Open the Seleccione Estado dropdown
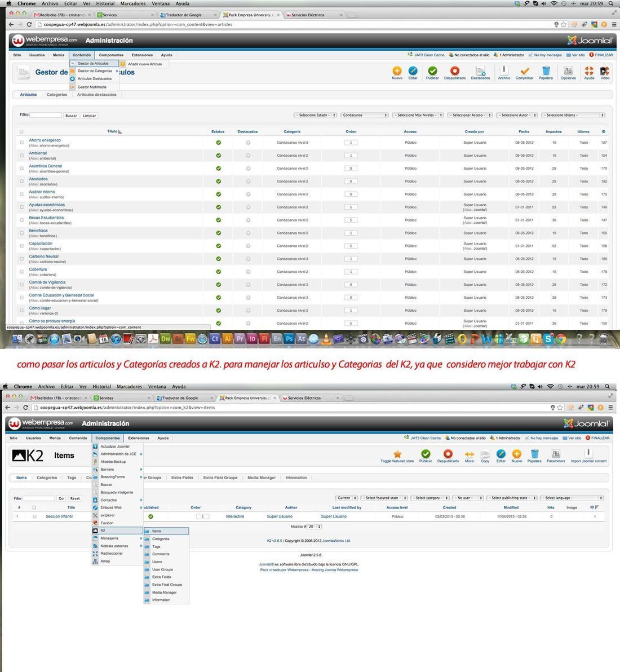 (x=316, y=115)
